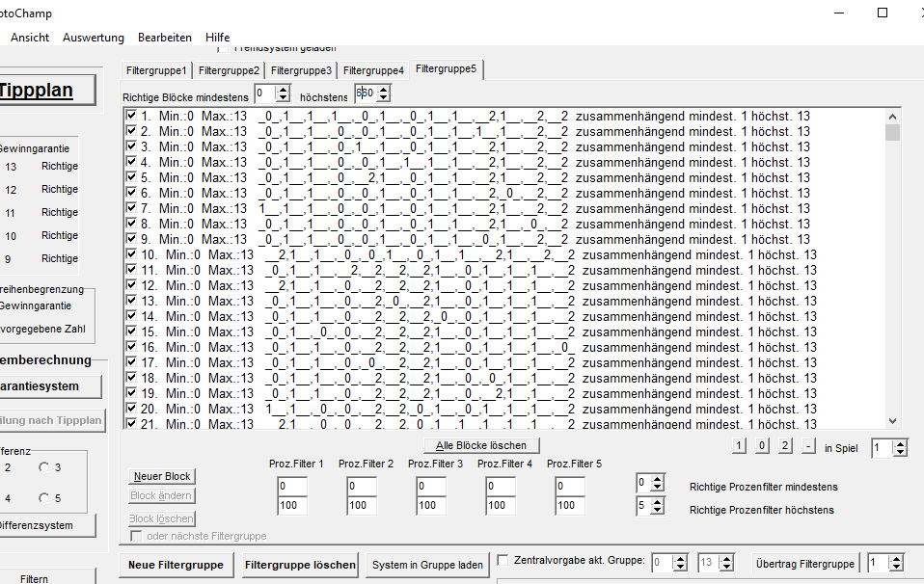This screenshot has width=924, height=584.
Task: Increase the 'in Spiel' spinner value
Action: click(x=901, y=443)
